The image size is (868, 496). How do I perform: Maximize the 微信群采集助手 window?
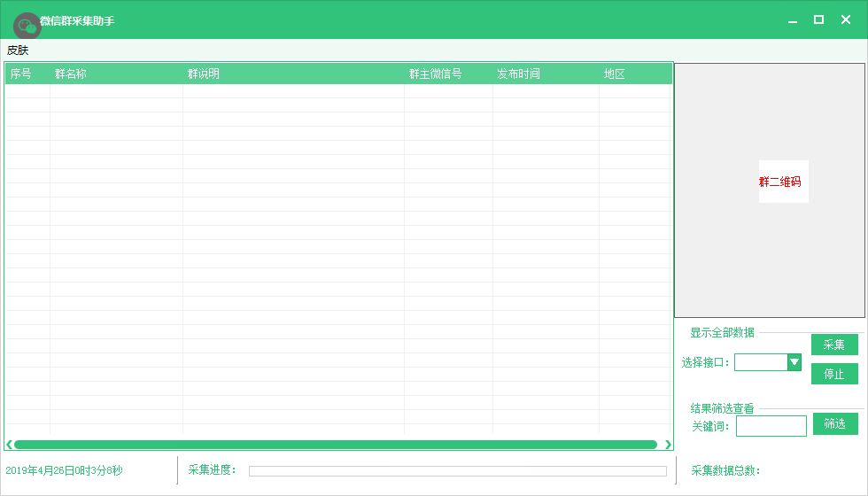[x=818, y=19]
